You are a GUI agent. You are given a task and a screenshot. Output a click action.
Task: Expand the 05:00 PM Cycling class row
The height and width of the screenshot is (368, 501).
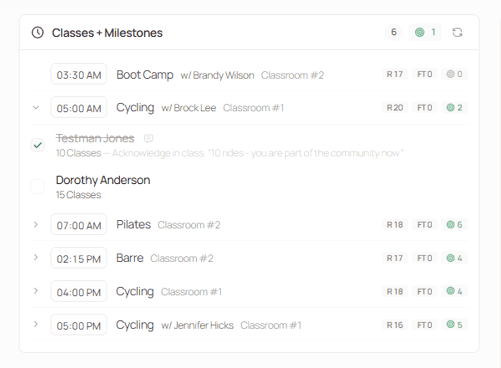(x=36, y=324)
